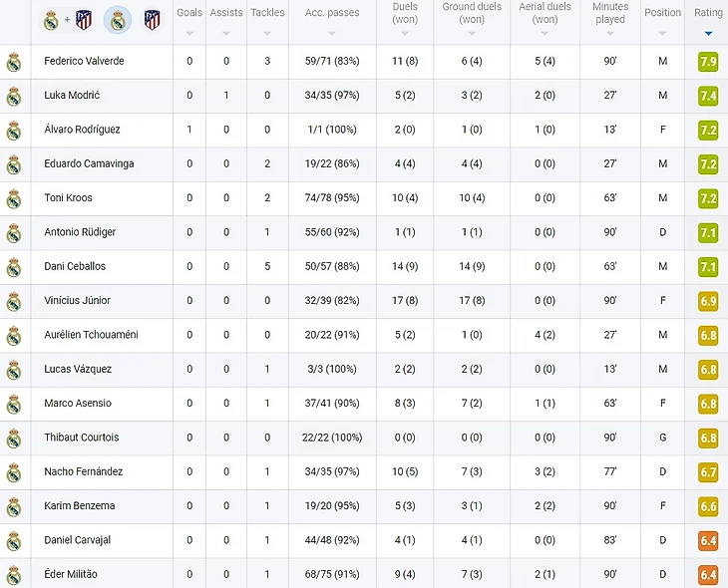Image resolution: width=728 pixels, height=588 pixels.
Task: Click the club crest beside Vinícius Júnior
Action: [x=14, y=301]
